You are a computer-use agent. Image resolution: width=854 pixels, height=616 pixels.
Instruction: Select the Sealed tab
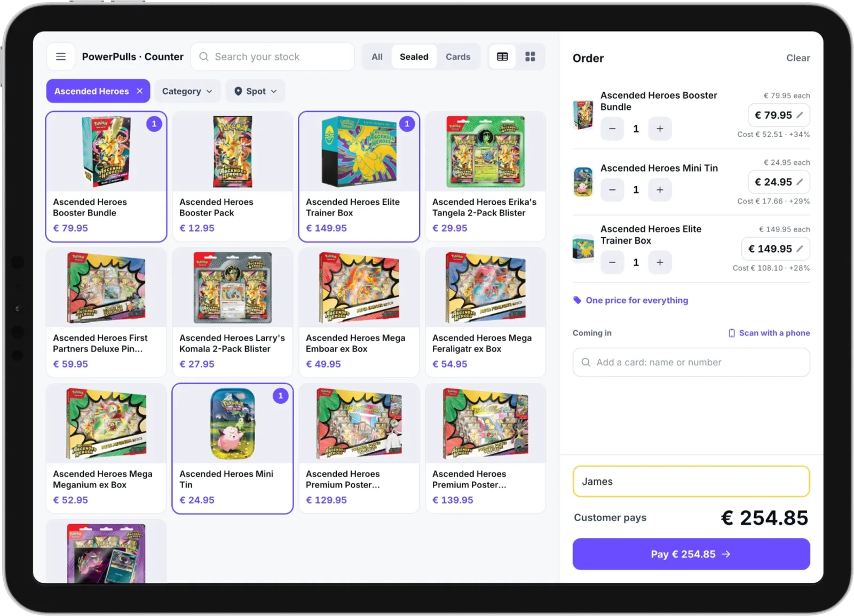tap(414, 57)
